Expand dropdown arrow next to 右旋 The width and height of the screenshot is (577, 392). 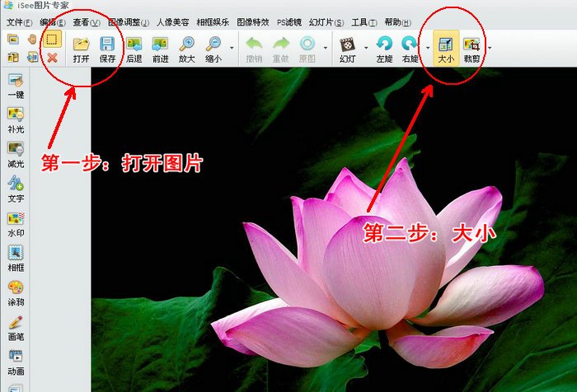coord(428,48)
